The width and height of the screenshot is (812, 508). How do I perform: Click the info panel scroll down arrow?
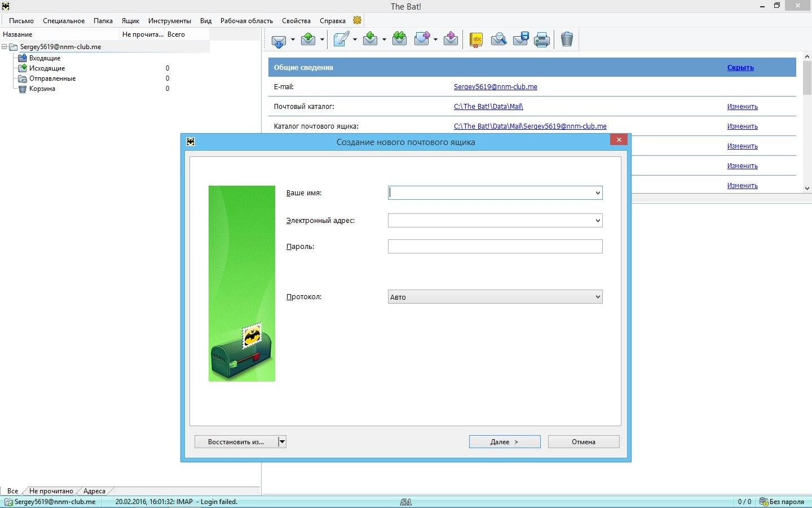pos(807,188)
